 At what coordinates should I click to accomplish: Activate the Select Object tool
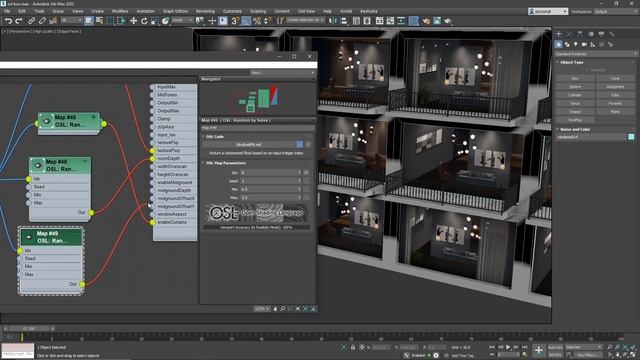pos(89,21)
